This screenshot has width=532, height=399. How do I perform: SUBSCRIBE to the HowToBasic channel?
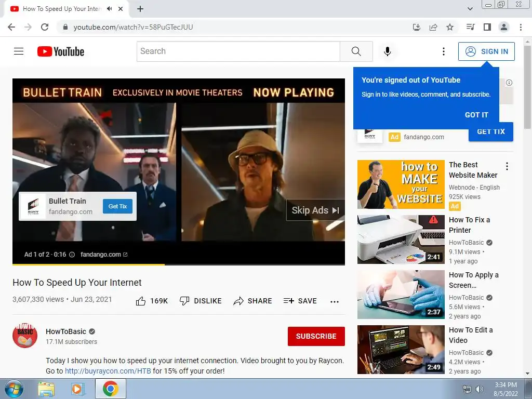pyautogui.click(x=316, y=336)
